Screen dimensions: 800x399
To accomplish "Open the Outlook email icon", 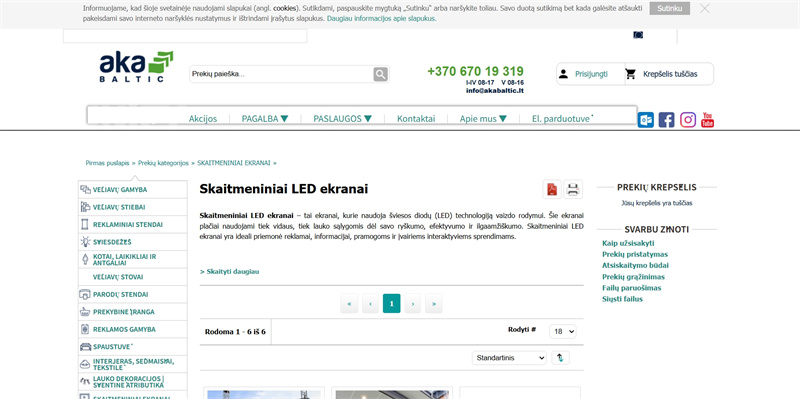I will 645,120.
